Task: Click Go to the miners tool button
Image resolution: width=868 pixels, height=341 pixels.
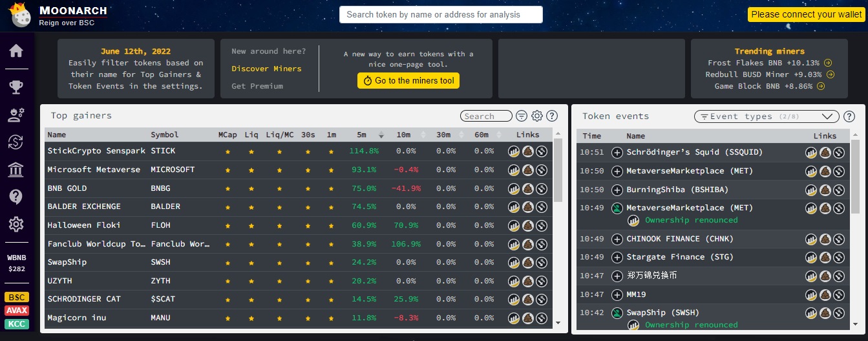Action: pyautogui.click(x=408, y=81)
